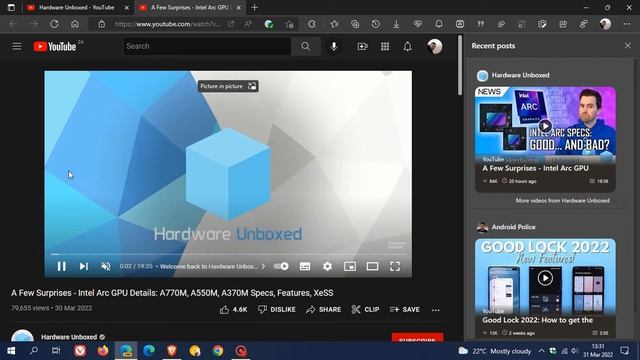The width and height of the screenshot is (640, 360).
Task: Click the SAVE button
Action: (x=404, y=310)
